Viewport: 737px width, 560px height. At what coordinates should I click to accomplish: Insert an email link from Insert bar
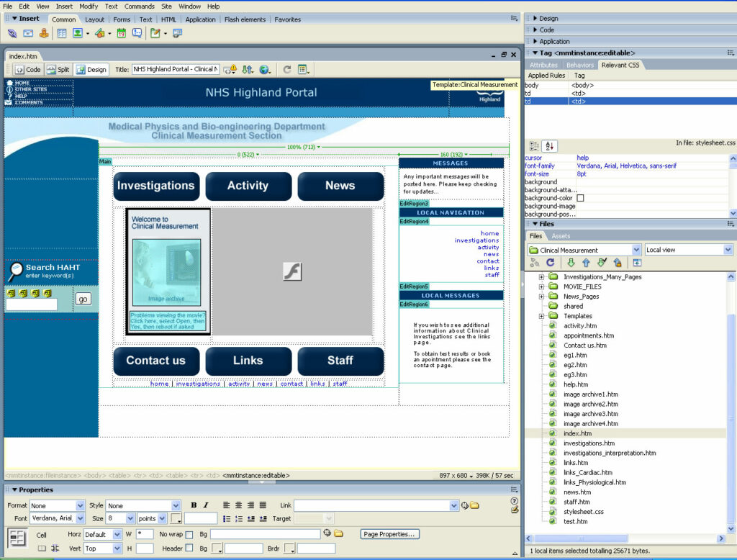(28, 33)
